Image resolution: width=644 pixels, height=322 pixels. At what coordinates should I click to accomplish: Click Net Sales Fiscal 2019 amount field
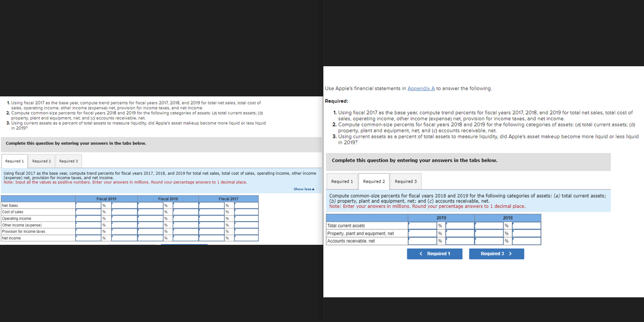coord(123,206)
